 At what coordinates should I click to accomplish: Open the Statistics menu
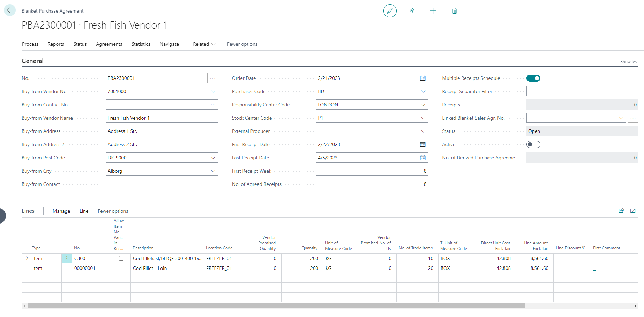pos(141,44)
